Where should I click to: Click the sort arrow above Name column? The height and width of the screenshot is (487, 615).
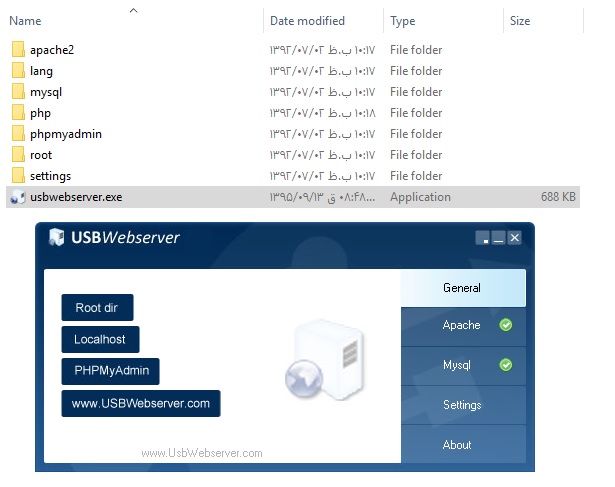(x=133, y=10)
